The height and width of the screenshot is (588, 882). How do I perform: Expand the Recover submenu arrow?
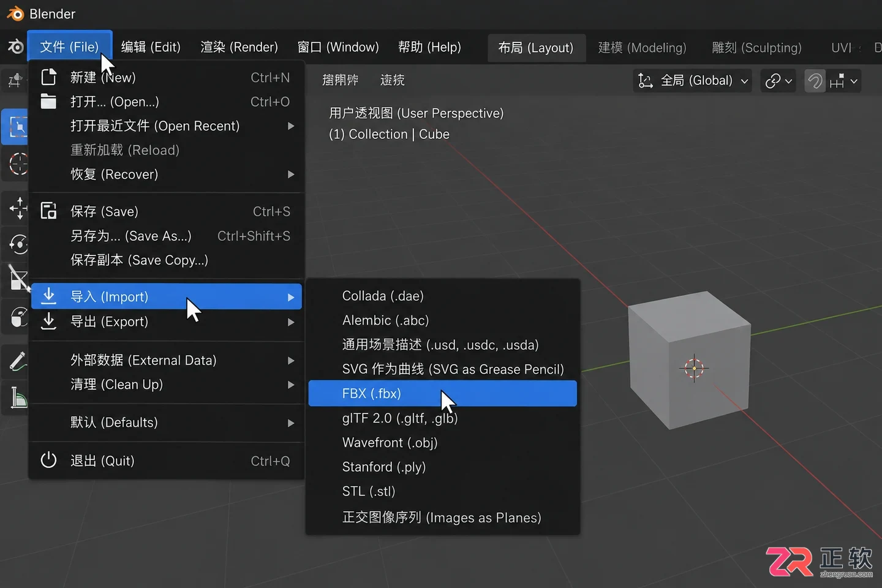[291, 175]
